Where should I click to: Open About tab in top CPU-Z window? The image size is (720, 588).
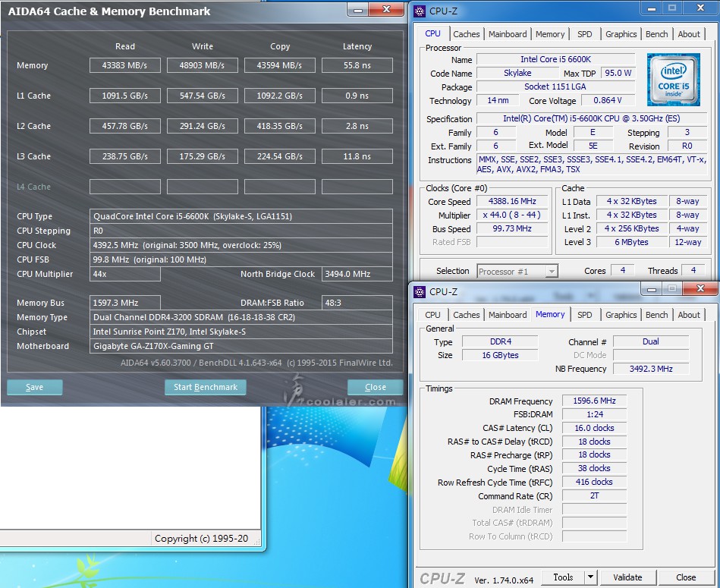coord(689,34)
